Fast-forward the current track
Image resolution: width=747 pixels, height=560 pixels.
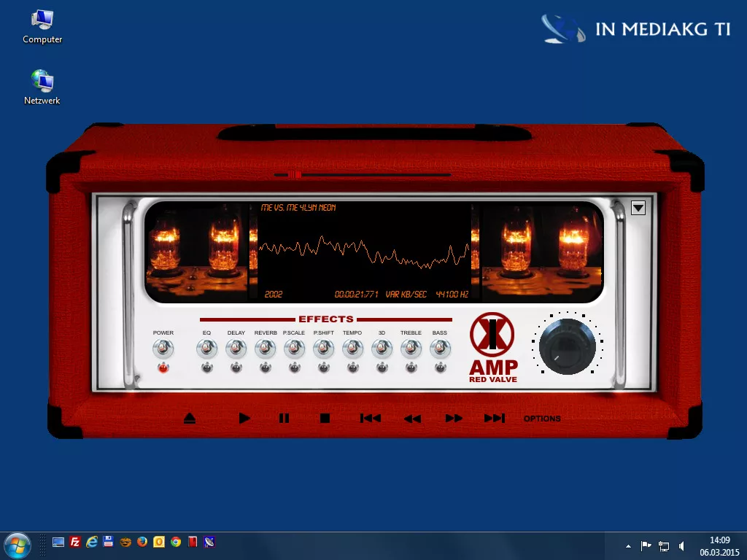click(454, 419)
